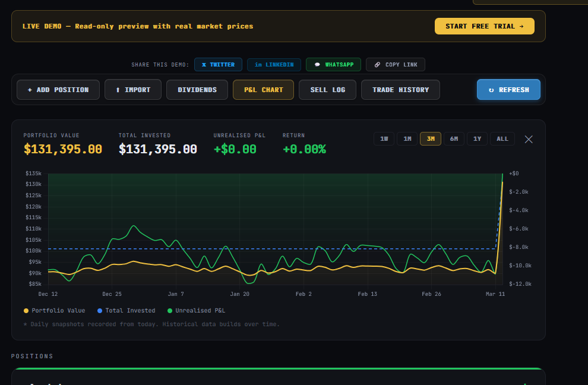Share the demo via WhatsApp
The height and width of the screenshot is (385, 588).
point(333,64)
